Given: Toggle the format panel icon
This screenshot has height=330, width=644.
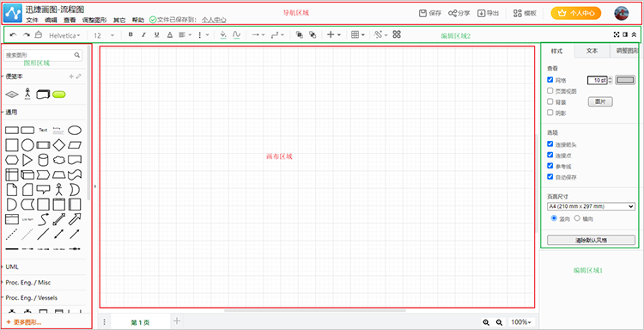Looking at the screenshot, I should tap(625, 34).
